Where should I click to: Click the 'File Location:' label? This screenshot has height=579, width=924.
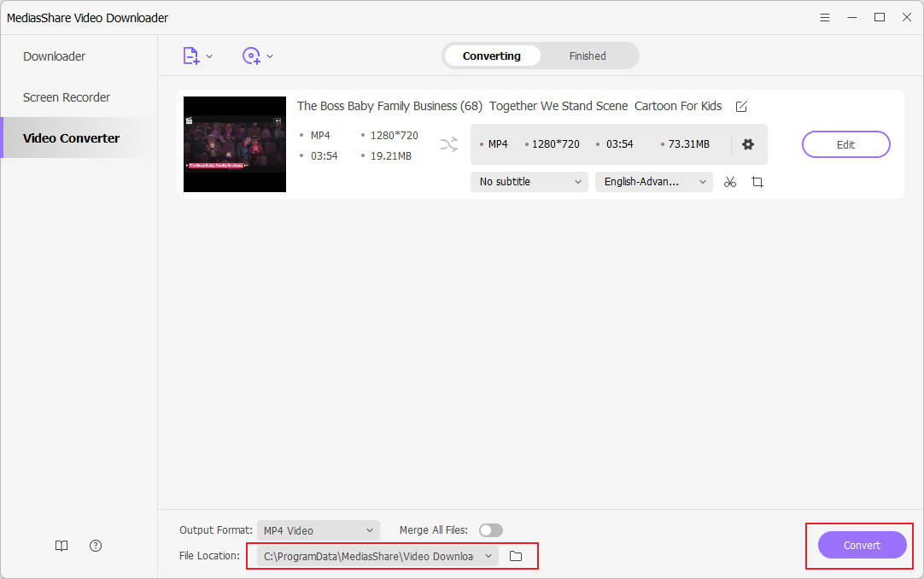[209, 555]
